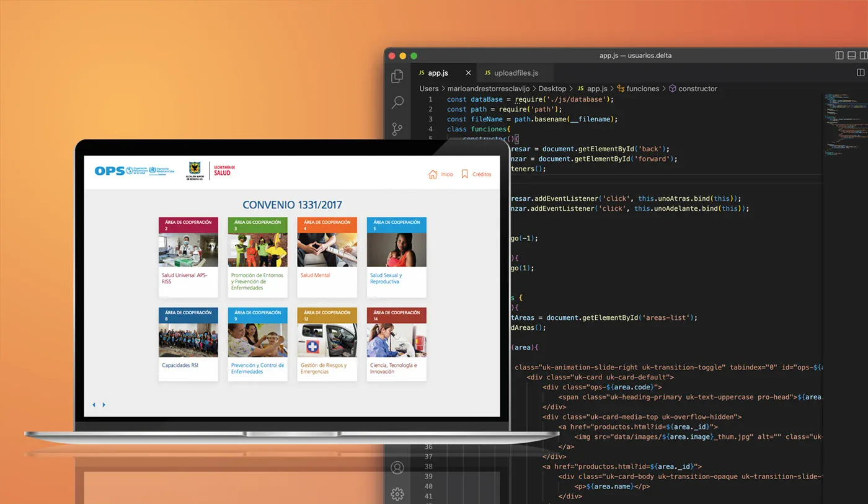868x504 pixels.
Task: Open the Search magnifier in the activity bar
Action: (x=397, y=103)
